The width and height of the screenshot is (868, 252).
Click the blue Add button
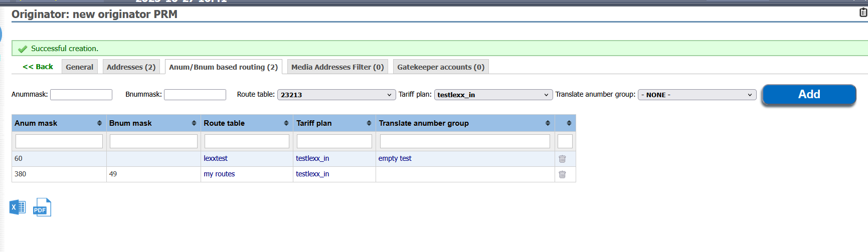point(809,94)
